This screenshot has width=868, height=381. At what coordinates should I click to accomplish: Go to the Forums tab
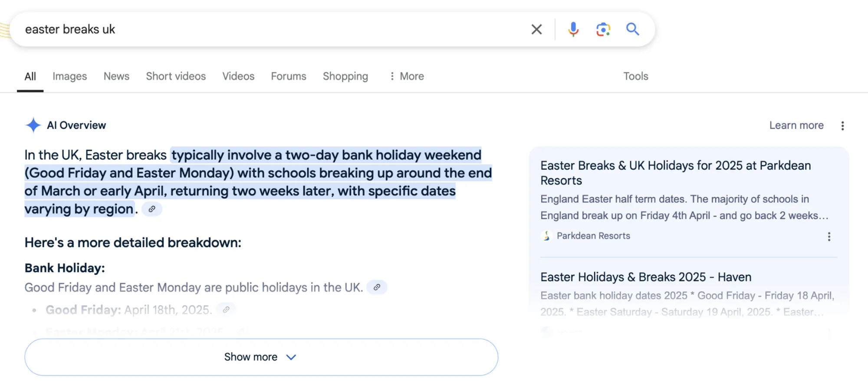pyautogui.click(x=289, y=76)
